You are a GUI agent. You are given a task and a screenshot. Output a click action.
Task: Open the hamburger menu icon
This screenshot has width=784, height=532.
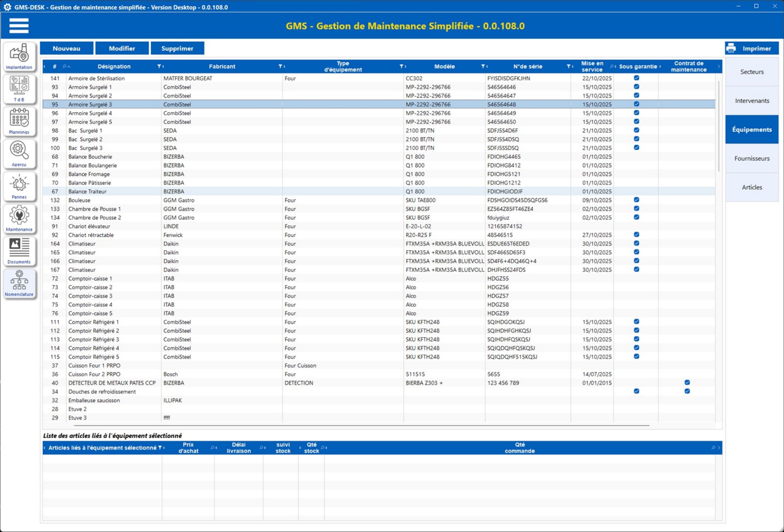[19, 26]
